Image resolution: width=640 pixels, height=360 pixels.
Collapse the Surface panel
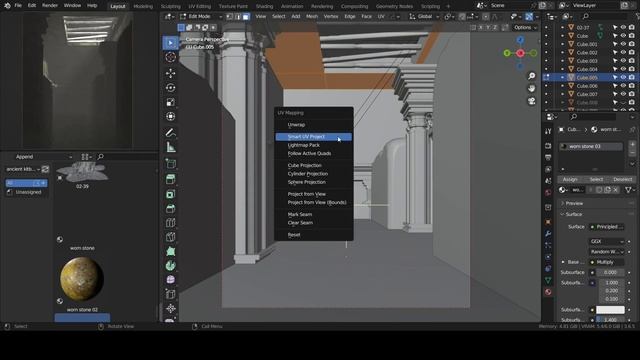click(x=573, y=214)
